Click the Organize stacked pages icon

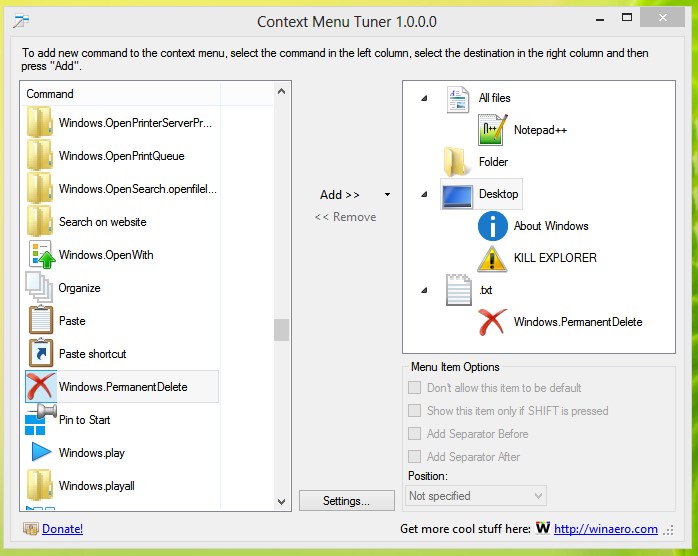[40, 287]
